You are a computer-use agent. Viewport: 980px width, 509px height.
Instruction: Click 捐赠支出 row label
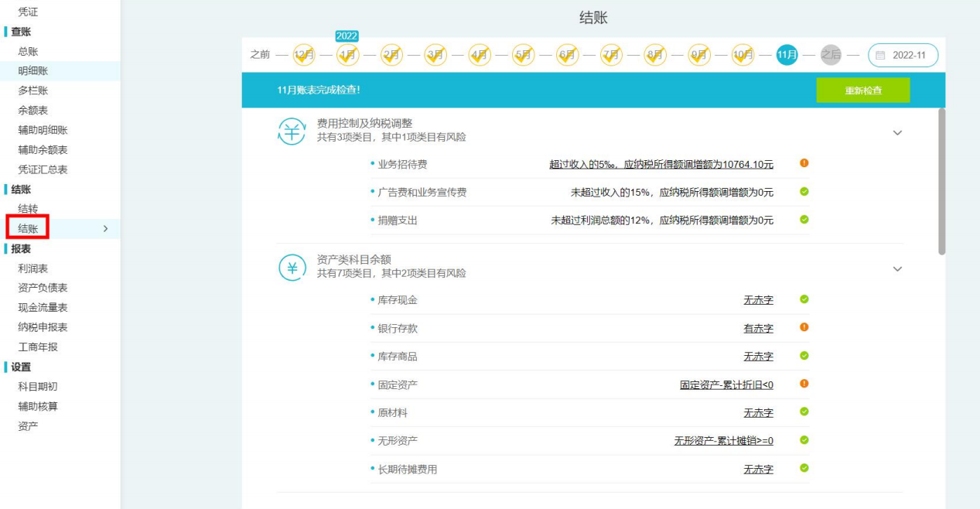(398, 220)
